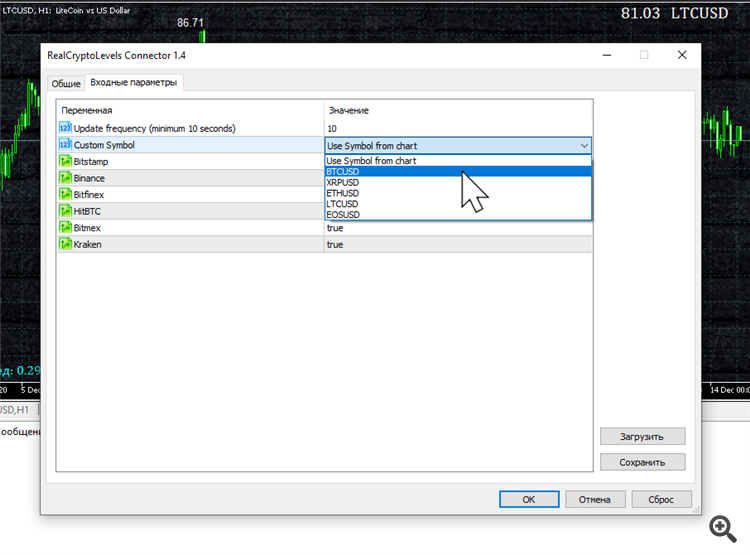Select the Bitmex row label
The image size is (750, 555).
[87, 228]
